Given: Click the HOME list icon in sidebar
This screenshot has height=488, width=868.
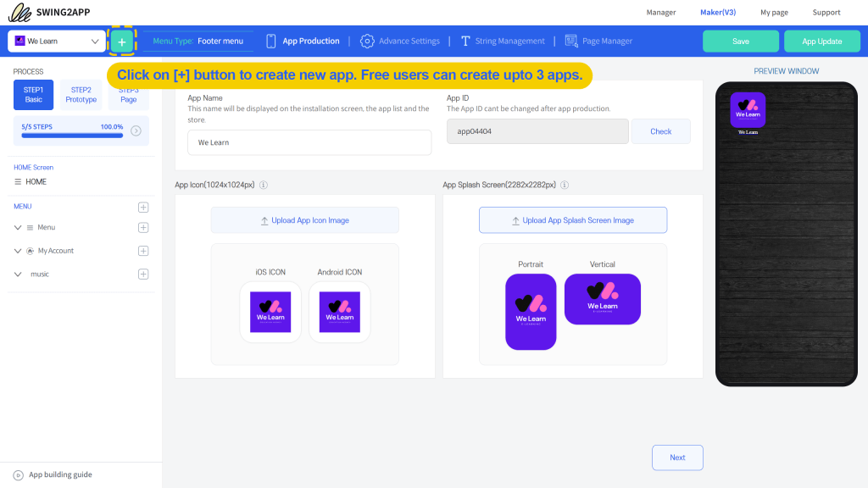Looking at the screenshot, I should pos(18,181).
